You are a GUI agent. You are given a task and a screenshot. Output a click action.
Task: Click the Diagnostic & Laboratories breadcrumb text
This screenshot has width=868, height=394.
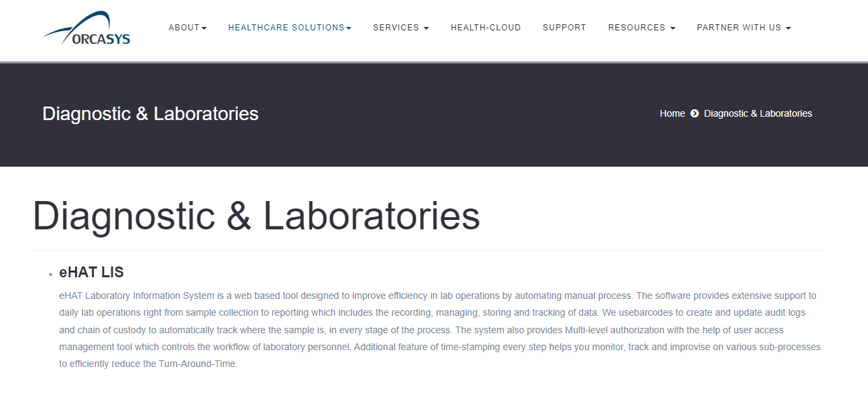pos(758,113)
